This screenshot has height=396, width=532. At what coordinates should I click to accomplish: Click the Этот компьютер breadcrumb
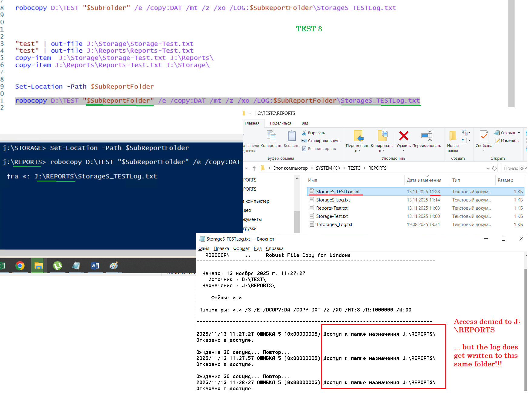tap(291, 168)
